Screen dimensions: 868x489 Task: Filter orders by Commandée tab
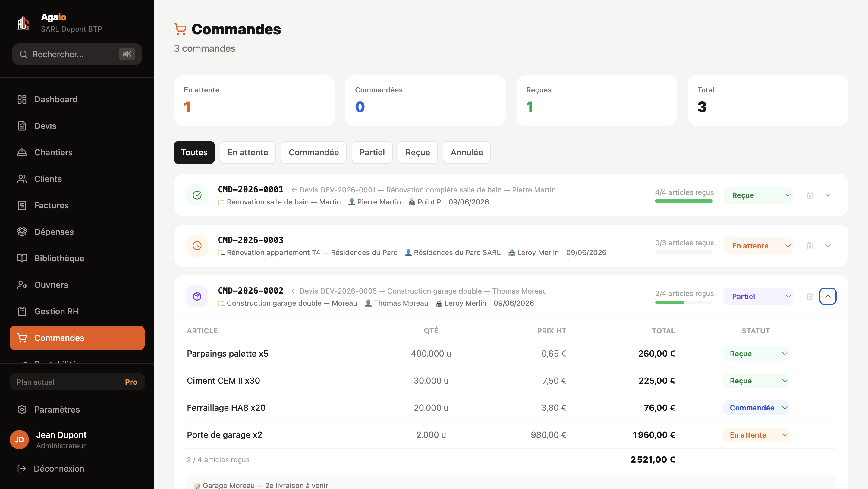click(x=314, y=152)
